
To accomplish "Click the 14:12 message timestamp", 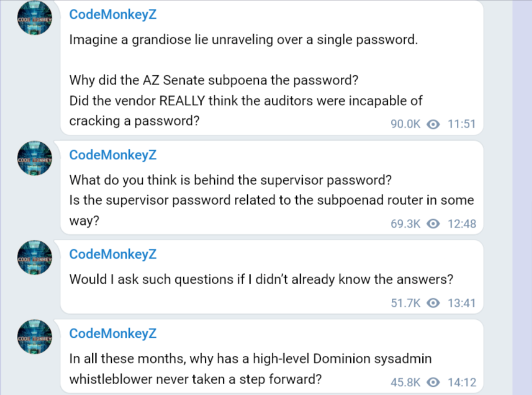I will pyautogui.click(x=461, y=382).
